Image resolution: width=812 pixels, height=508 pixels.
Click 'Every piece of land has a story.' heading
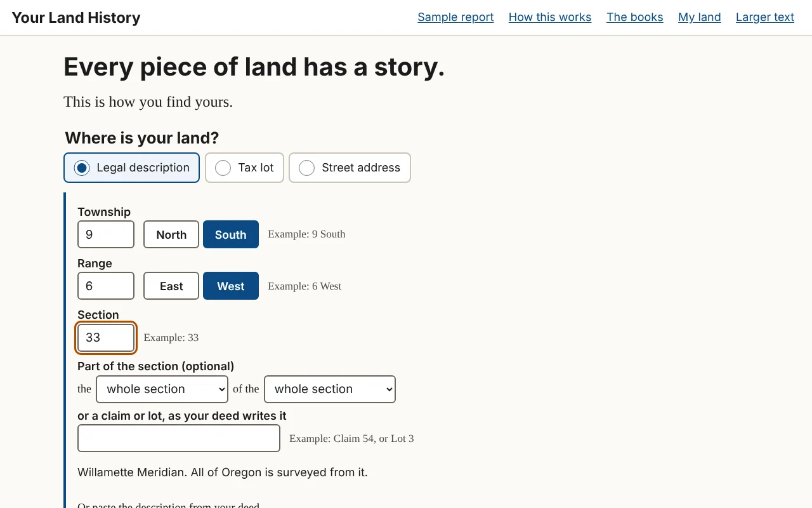pyautogui.click(x=254, y=67)
